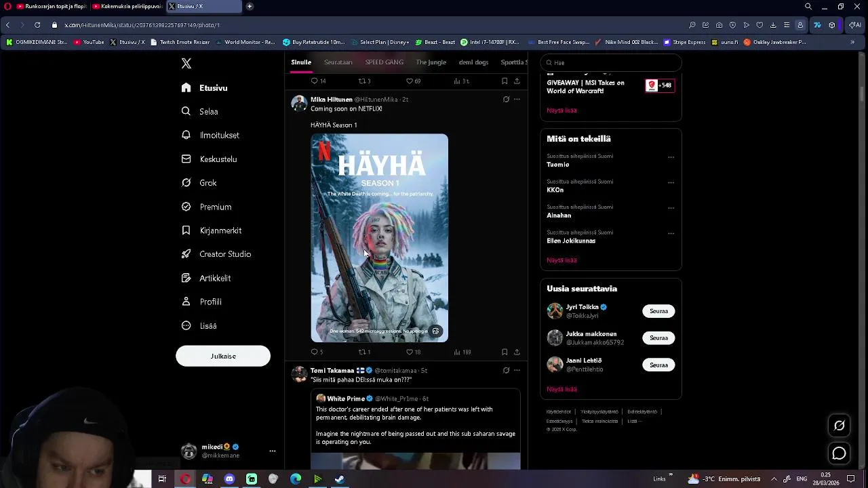Open Grok explain on Mika Hiltunen's post
The height and width of the screenshot is (488, 868).
[x=506, y=100]
